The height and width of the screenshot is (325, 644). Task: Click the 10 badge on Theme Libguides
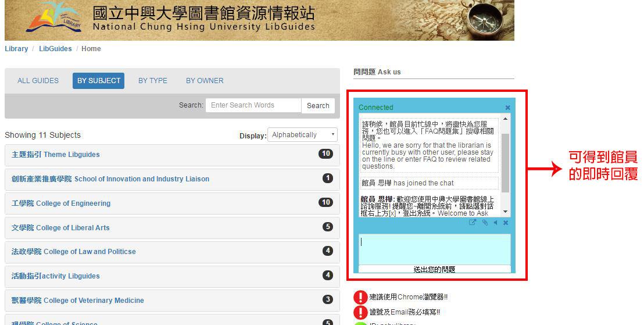(325, 153)
